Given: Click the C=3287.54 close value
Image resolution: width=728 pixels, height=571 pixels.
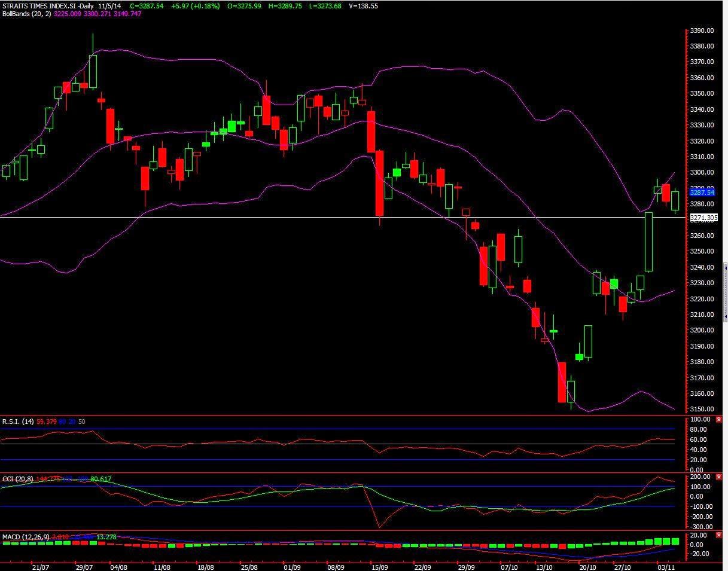Looking at the screenshot, I should (x=147, y=6).
